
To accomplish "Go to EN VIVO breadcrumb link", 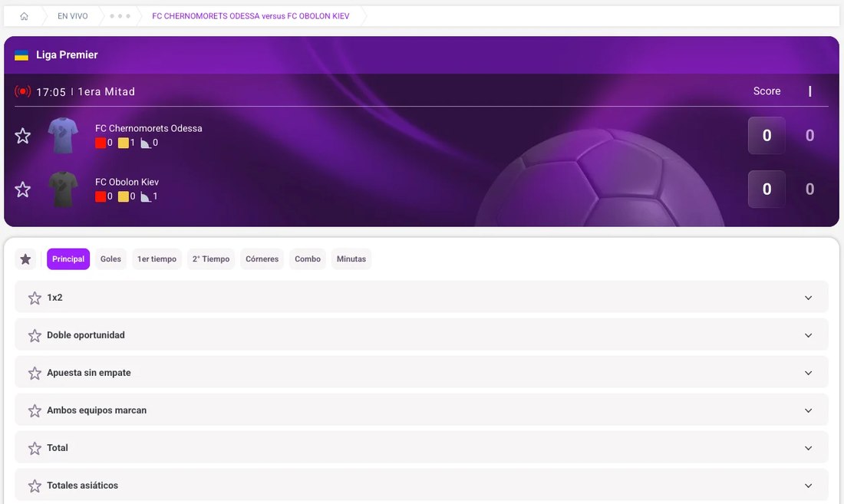I will tap(73, 16).
